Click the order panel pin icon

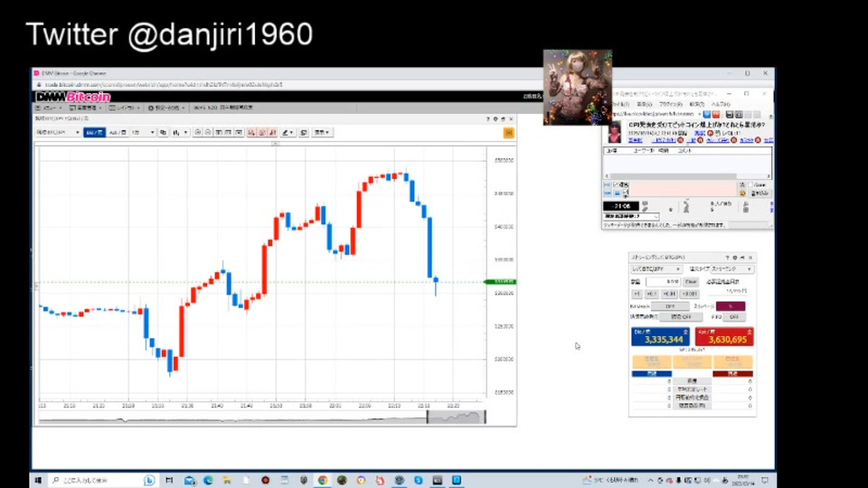743,258
